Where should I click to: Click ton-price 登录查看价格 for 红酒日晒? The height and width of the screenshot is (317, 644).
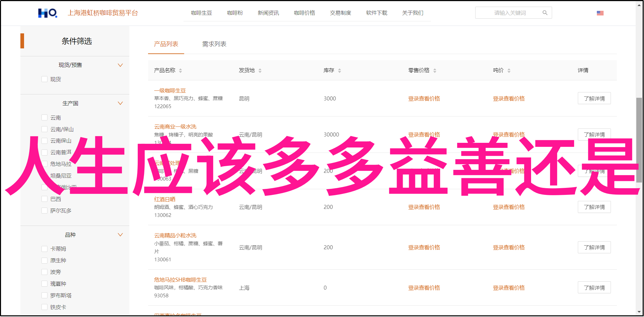point(509,207)
